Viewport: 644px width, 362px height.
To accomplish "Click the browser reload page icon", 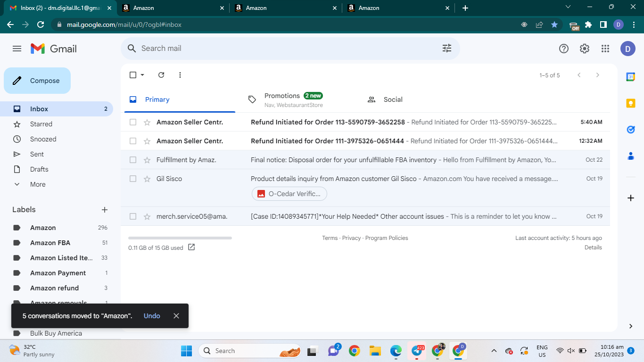I will [x=41, y=25].
